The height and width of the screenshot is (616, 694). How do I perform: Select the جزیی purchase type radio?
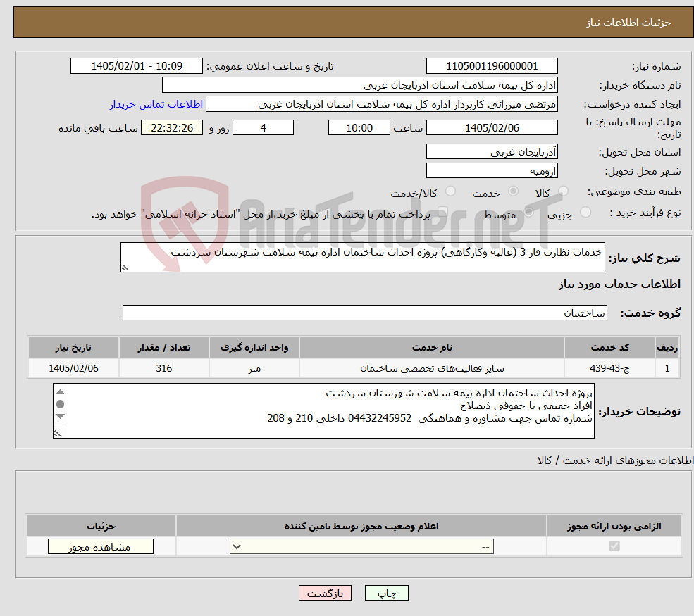(585, 212)
